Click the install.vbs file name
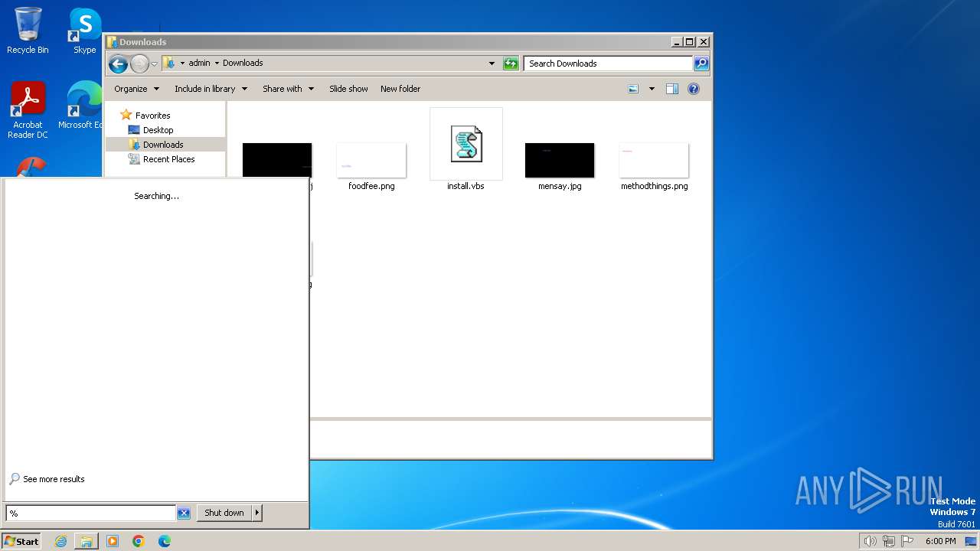Viewport: 980px width, 551px height. 465,186
